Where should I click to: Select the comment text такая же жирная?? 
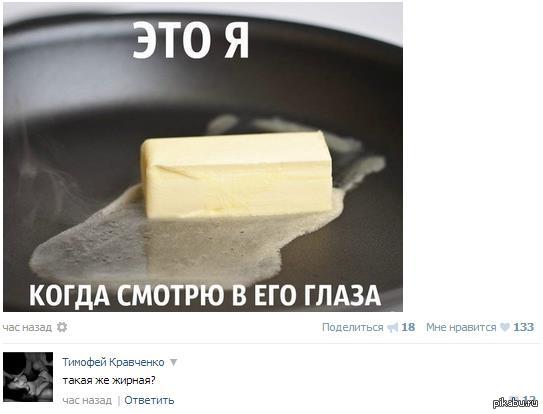(x=109, y=380)
